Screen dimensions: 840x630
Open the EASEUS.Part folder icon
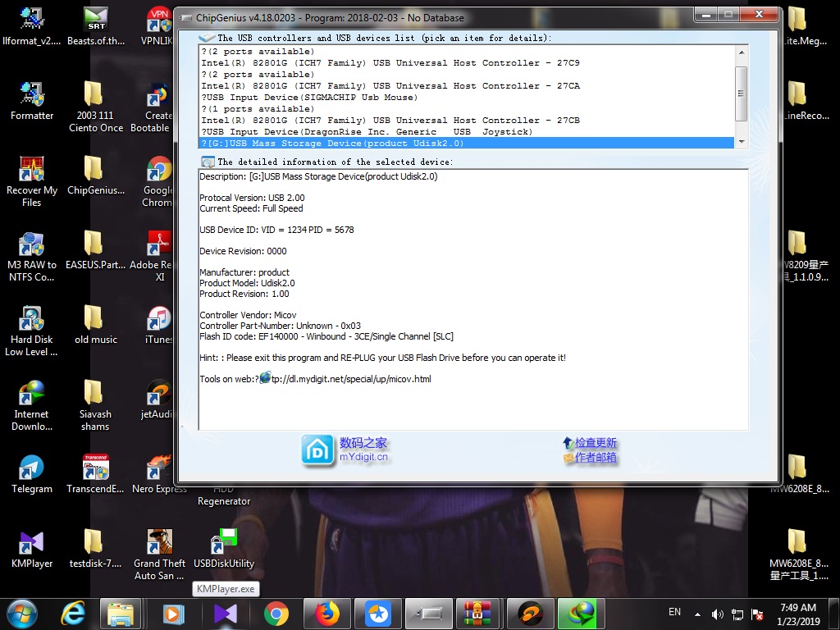tap(96, 250)
